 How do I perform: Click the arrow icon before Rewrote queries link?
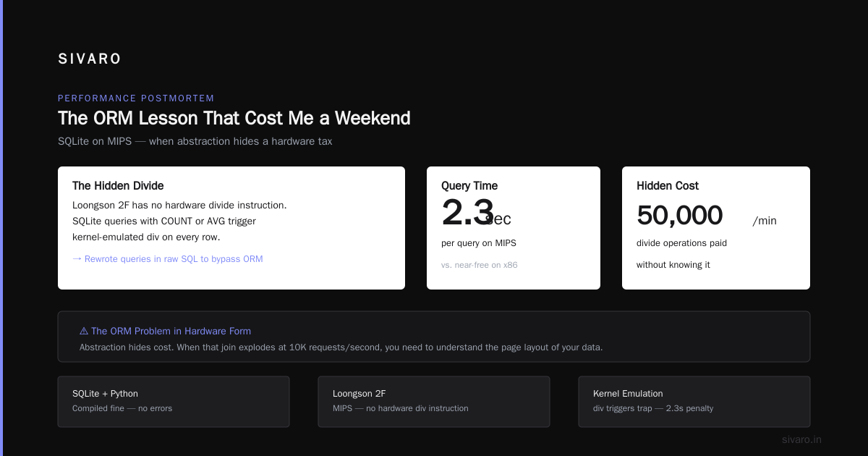(77, 258)
